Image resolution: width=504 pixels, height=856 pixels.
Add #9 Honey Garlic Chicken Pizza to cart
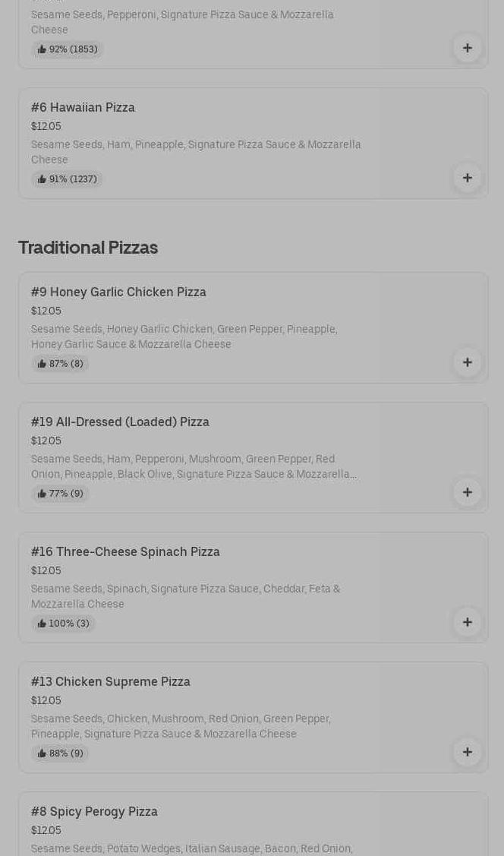467,362
